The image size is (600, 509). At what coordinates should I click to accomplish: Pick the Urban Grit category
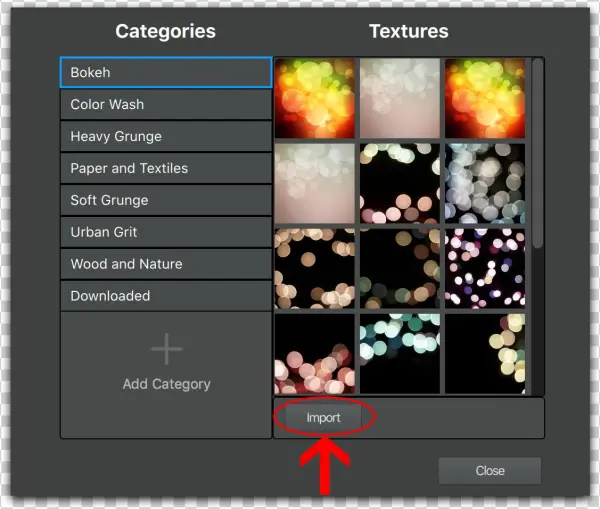(x=165, y=233)
